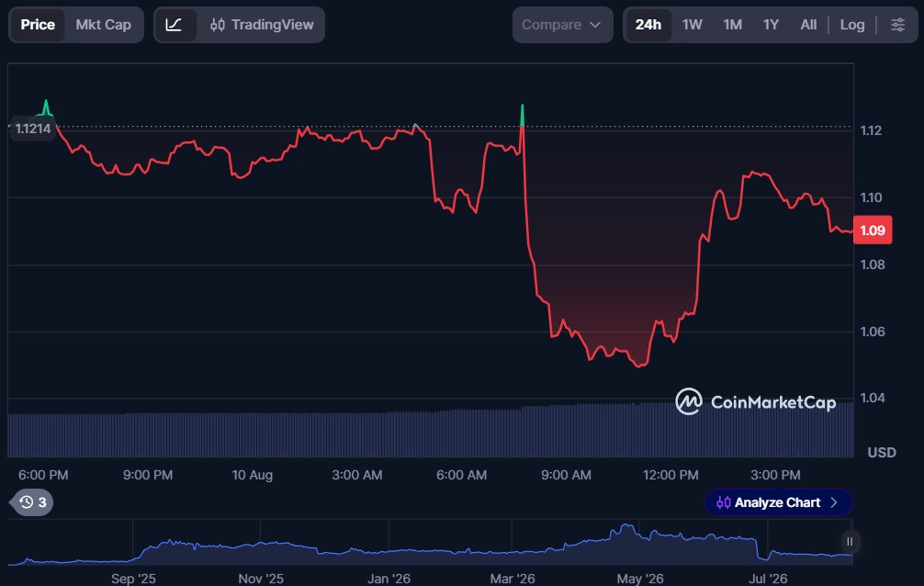Click the 9:00 AM time label
The height and width of the screenshot is (586, 924).
[567, 475]
